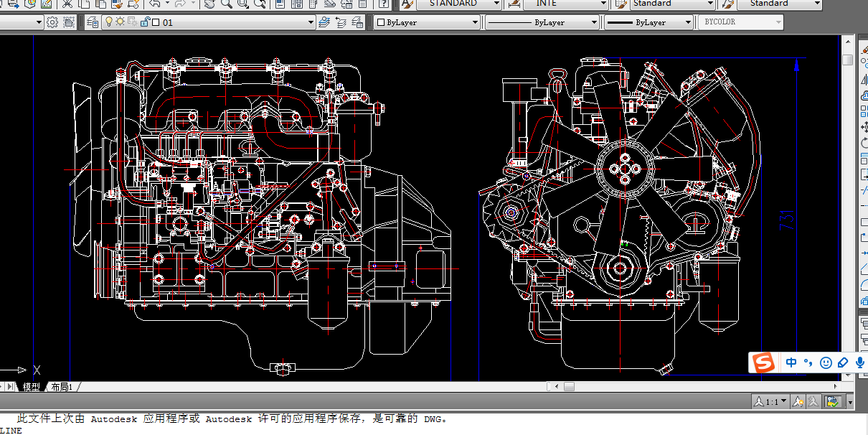
Task: Open the Layer Properties Manager icon
Action: pyautogui.click(x=92, y=22)
